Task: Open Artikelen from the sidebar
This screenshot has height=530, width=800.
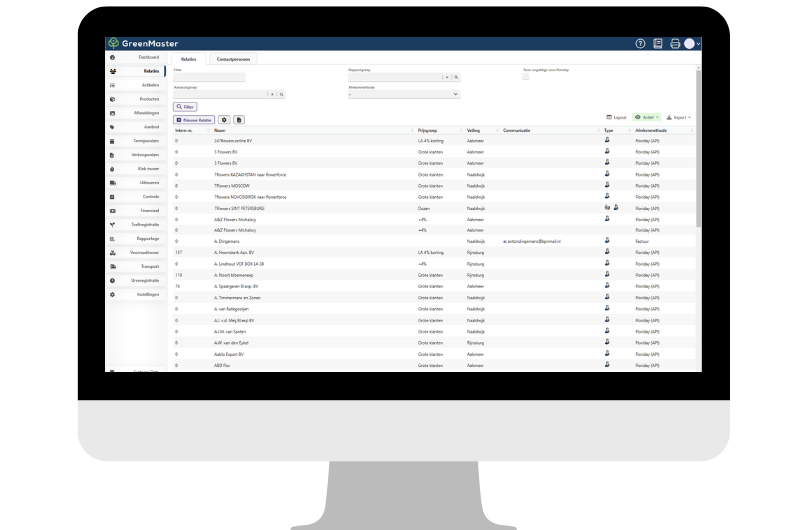Action: point(136,85)
